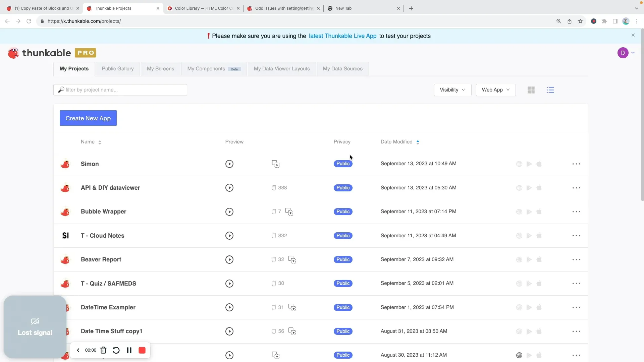Viewport: 644px width, 362px height.
Task: Open Chrome extensions puzzle icon
Action: pos(604,21)
